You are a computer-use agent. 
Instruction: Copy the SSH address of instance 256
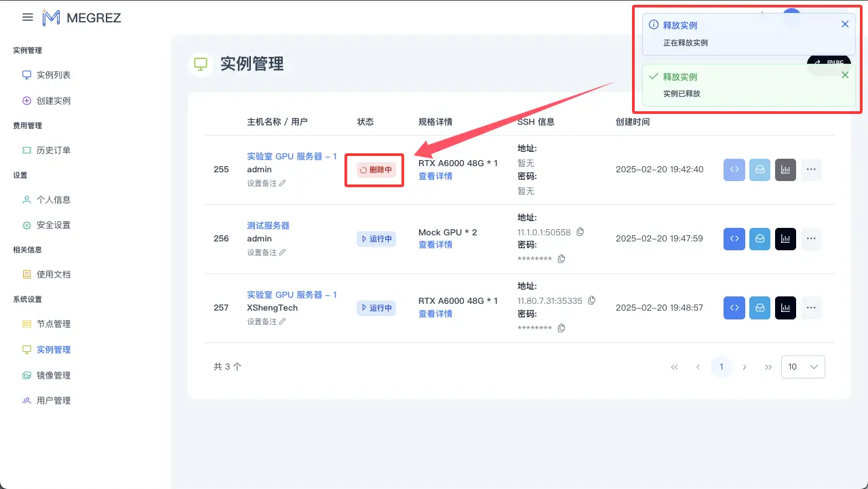[x=580, y=231]
